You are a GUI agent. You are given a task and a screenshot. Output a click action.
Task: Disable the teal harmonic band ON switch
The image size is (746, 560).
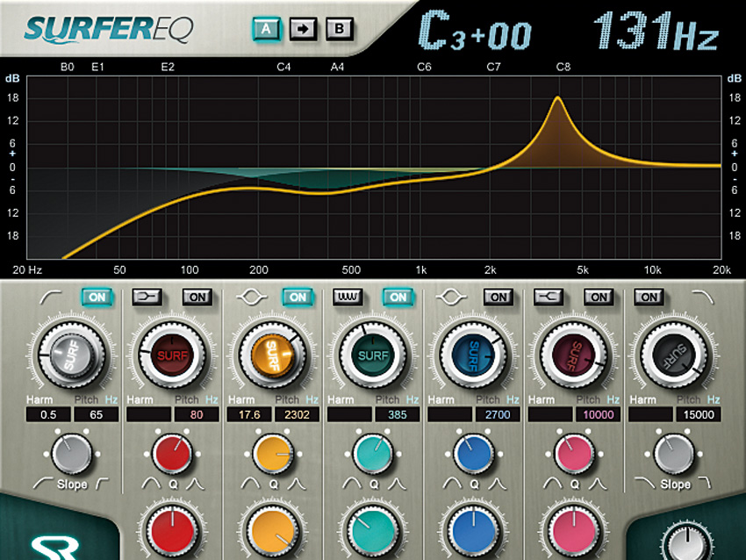[x=398, y=298]
